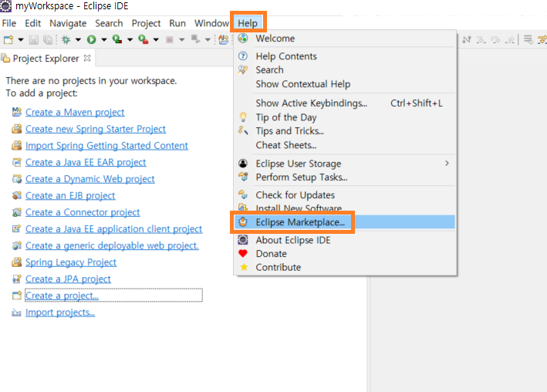The height and width of the screenshot is (392, 547).
Task: Expand the Eclipse User Storage submenu
Action: tap(345, 164)
